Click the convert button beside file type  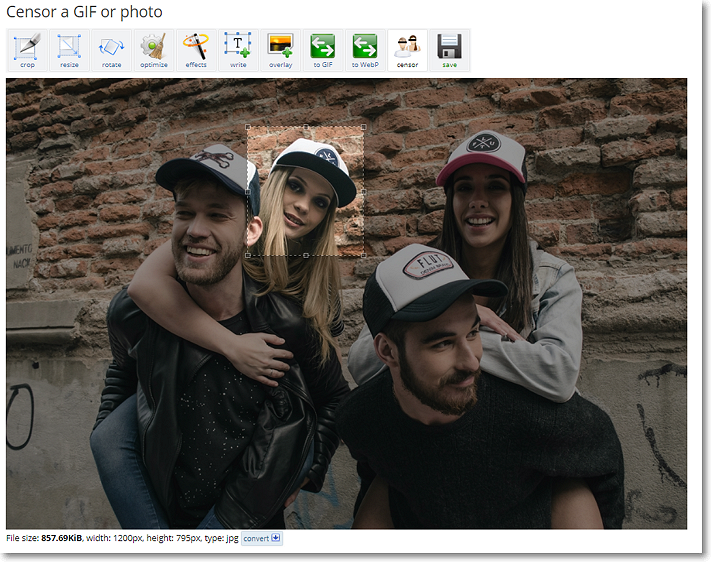point(262,538)
